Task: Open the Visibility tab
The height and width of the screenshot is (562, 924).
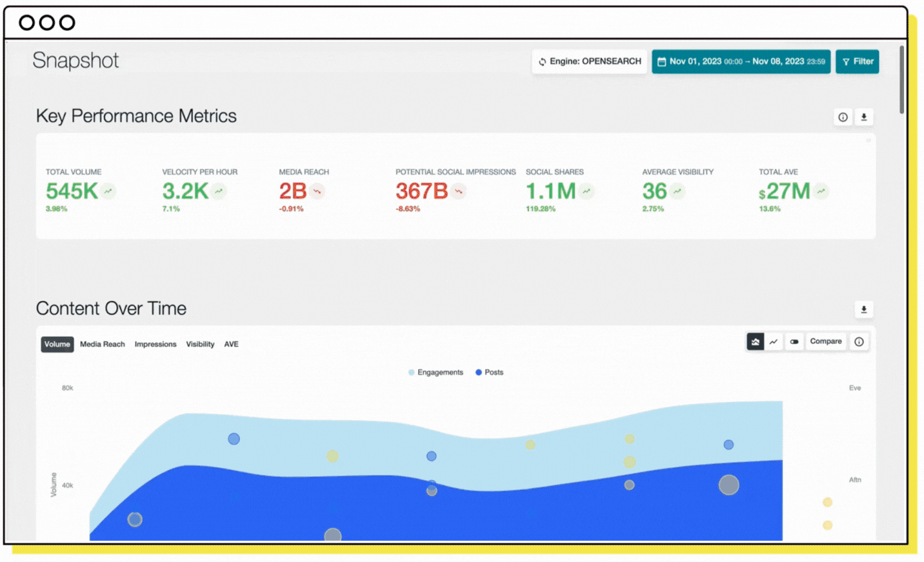Action: [x=200, y=345]
